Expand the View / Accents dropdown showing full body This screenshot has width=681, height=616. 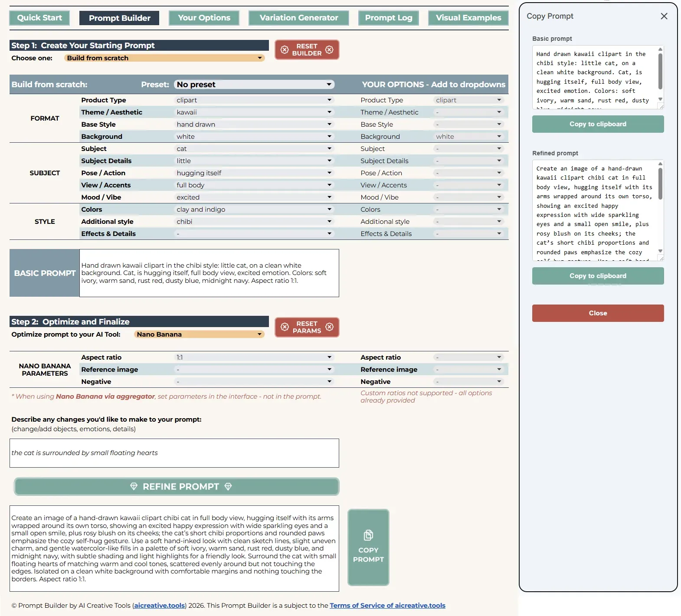[x=254, y=185]
